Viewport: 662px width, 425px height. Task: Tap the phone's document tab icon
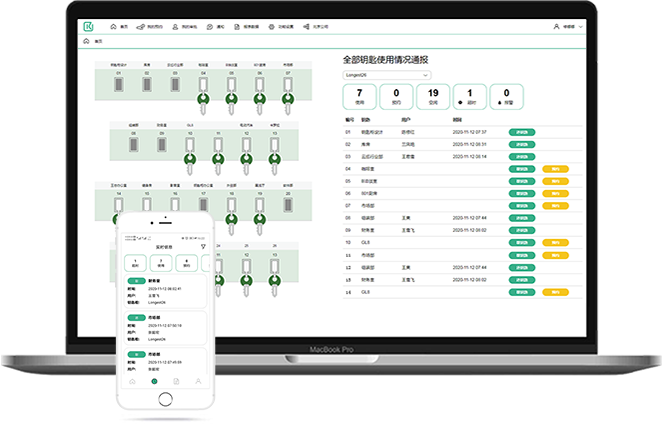pyautogui.click(x=176, y=382)
